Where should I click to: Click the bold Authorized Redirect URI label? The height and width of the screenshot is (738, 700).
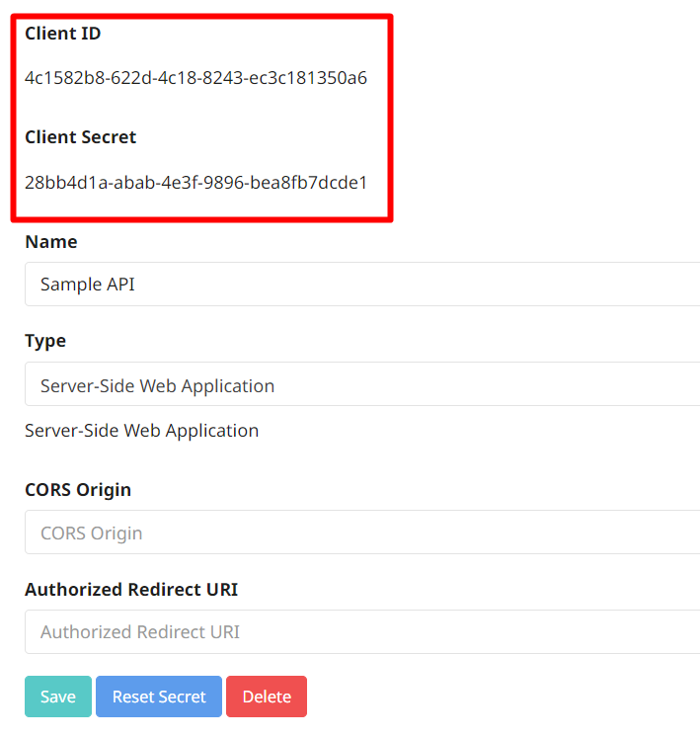pyautogui.click(x=131, y=589)
